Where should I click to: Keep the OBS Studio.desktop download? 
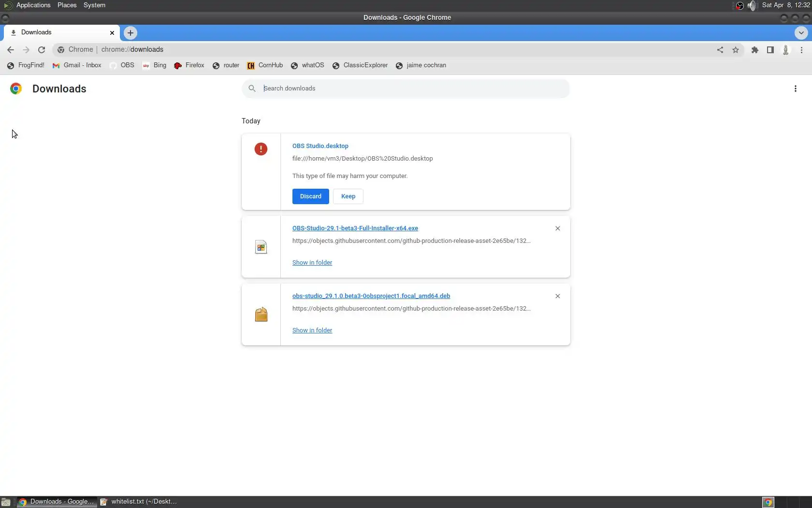348,196
